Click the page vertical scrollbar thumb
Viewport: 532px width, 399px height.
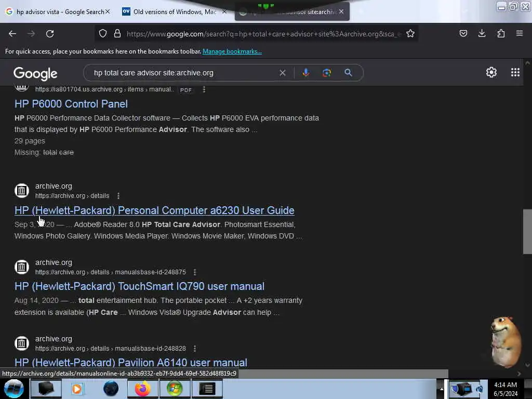(x=527, y=232)
